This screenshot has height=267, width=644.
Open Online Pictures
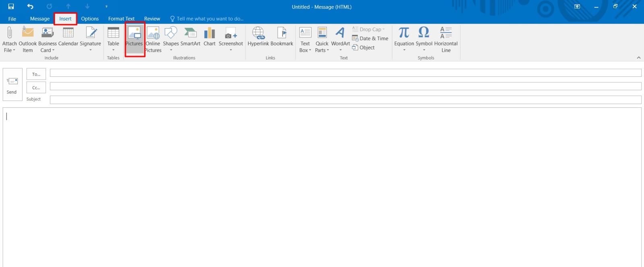click(x=153, y=38)
